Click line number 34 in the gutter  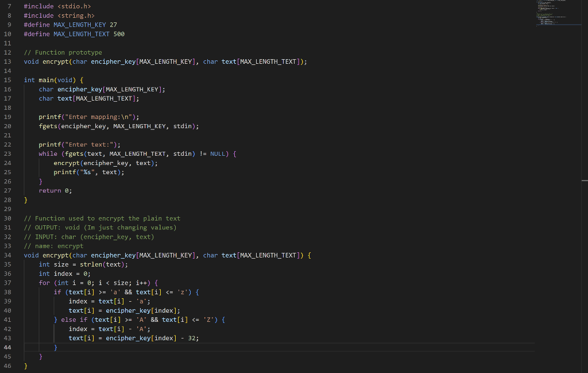click(x=7, y=255)
